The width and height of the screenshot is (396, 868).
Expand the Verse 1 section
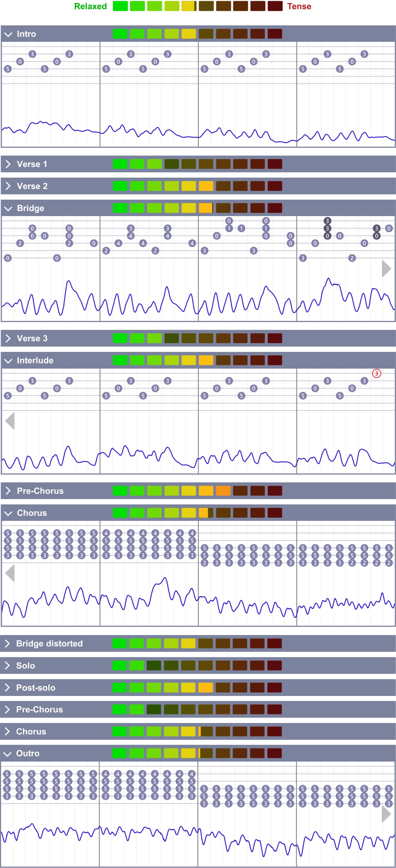8,164
